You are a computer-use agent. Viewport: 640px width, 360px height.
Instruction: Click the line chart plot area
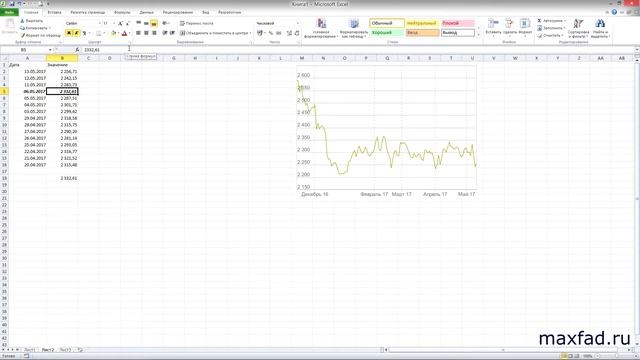pos(387,127)
